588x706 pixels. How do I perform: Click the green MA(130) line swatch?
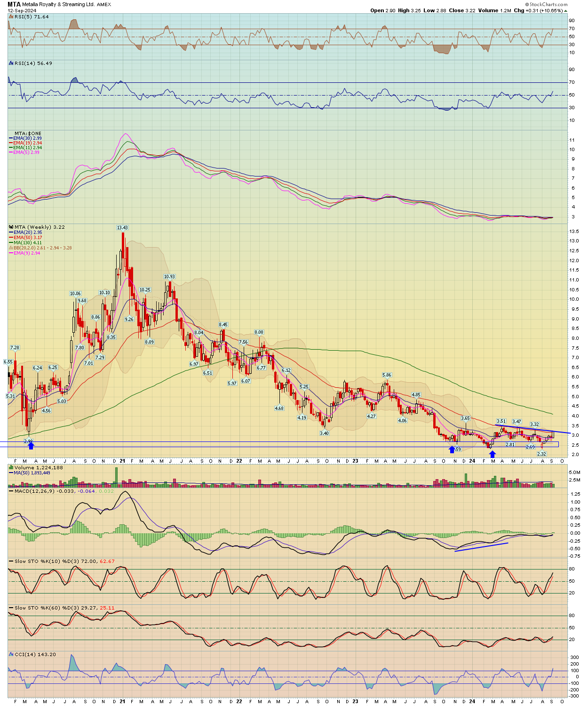(x=11, y=243)
